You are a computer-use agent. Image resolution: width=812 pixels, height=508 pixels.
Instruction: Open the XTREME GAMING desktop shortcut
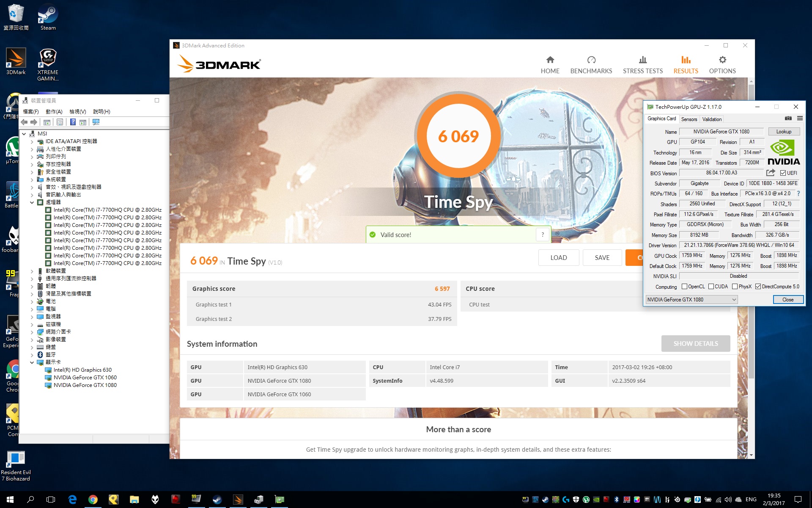(48, 64)
